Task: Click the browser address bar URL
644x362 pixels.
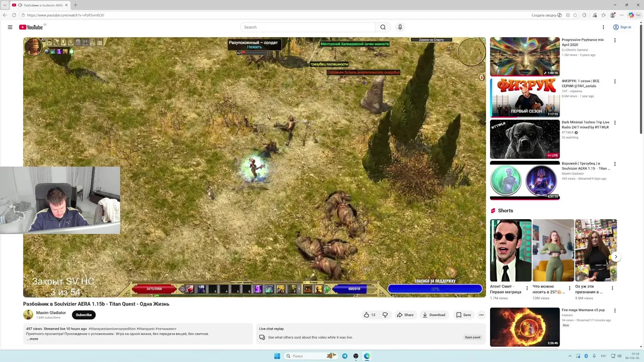Action: (x=66, y=15)
